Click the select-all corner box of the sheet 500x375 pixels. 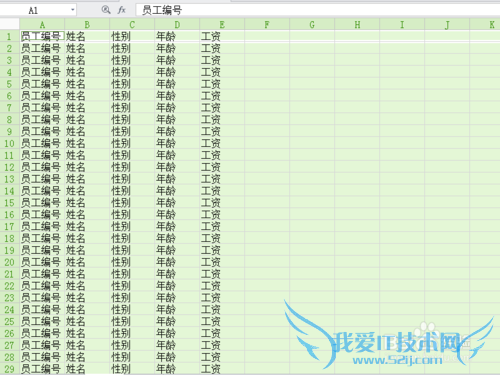pos(10,24)
